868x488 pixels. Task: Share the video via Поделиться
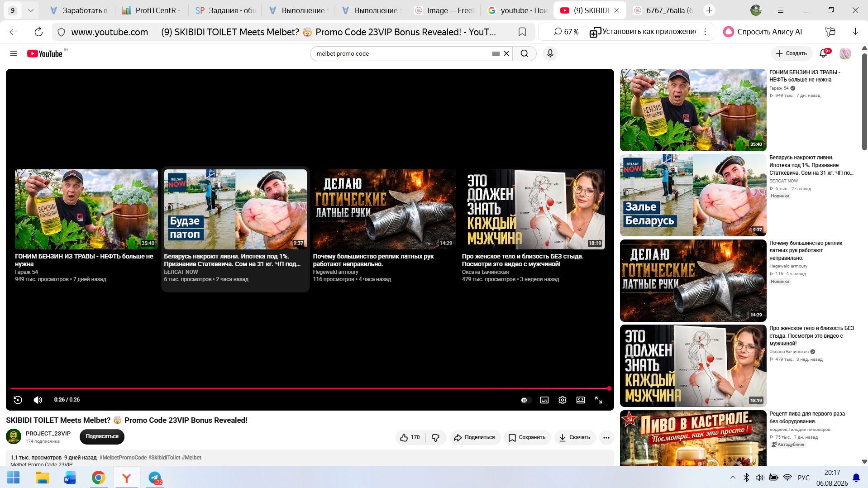(x=475, y=437)
